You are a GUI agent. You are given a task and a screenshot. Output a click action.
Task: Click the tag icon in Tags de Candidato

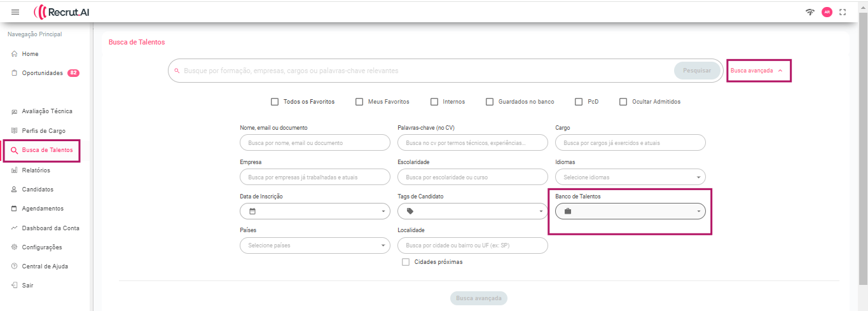(x=410, y=211)
